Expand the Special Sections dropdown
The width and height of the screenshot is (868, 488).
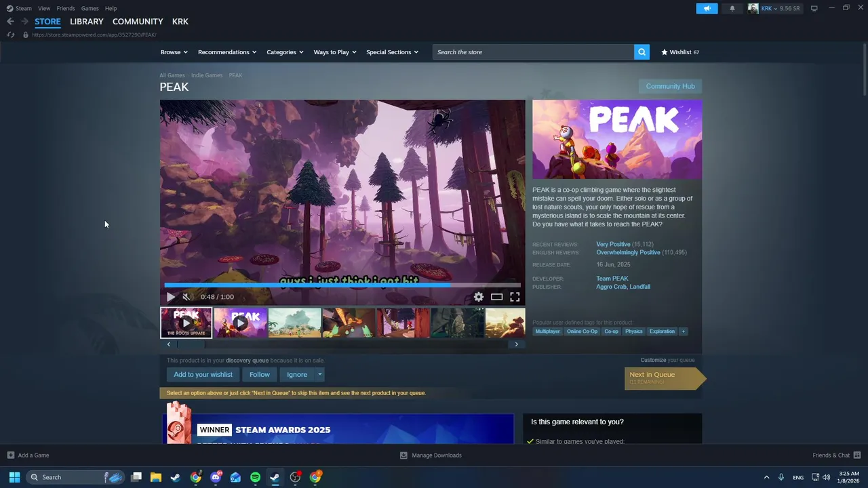tap(393, 52)
